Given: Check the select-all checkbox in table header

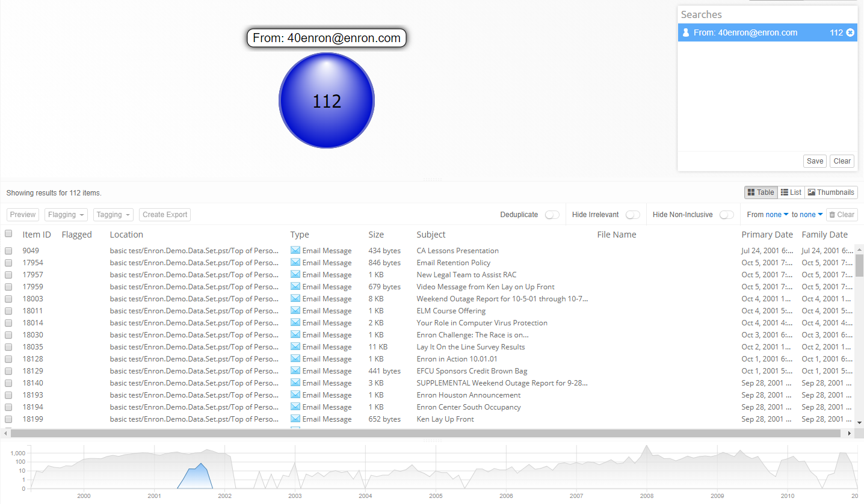Looking at the screenshot, I should click(8, 234).
